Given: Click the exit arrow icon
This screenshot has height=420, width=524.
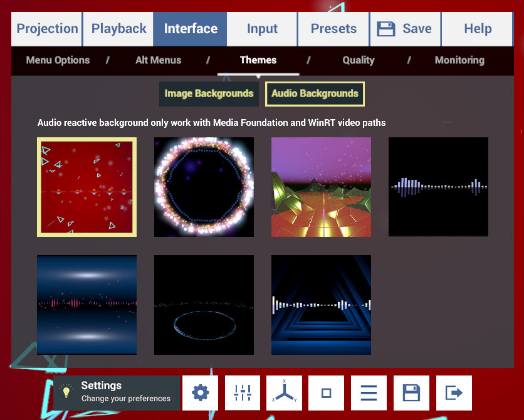Looking at the screenshot, I should point(454,392).
